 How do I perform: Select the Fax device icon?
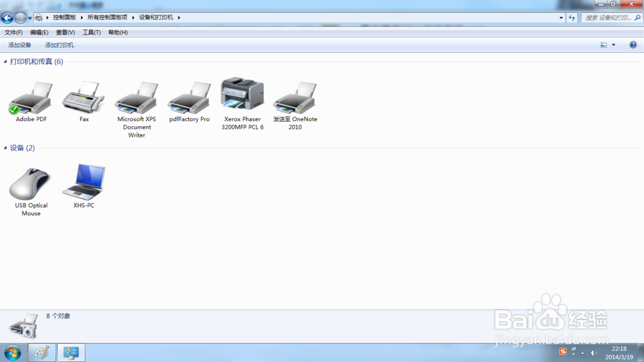tap(84, 97)
